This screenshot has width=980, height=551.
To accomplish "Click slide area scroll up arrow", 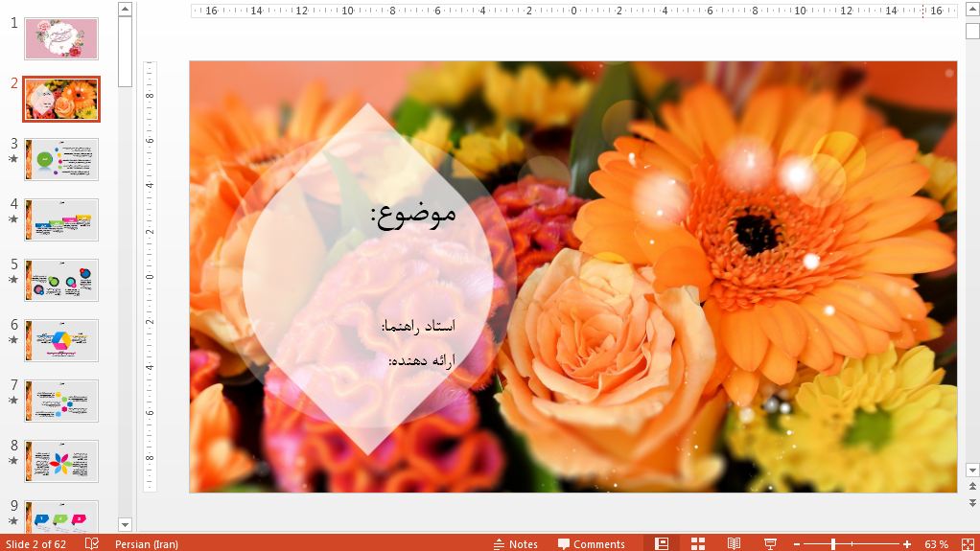I will pos(972,8).
